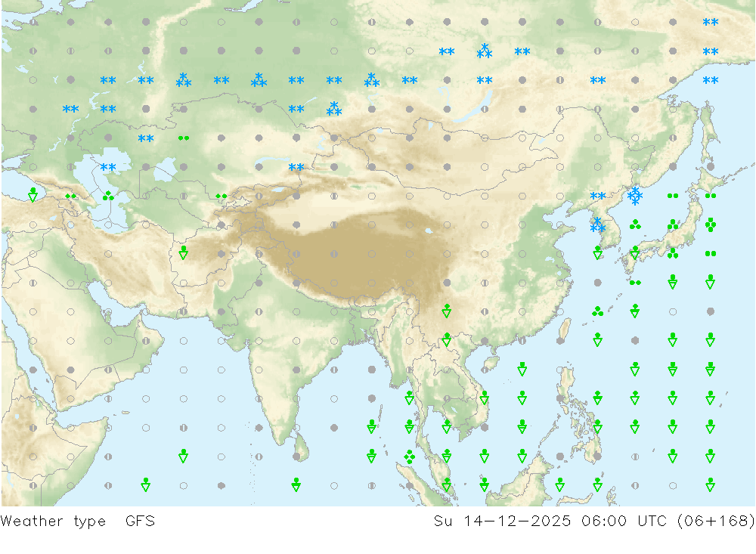
Task: Click the blue snow symbol over the northern Caspian Sea
Action: click(x=108, y=167)
